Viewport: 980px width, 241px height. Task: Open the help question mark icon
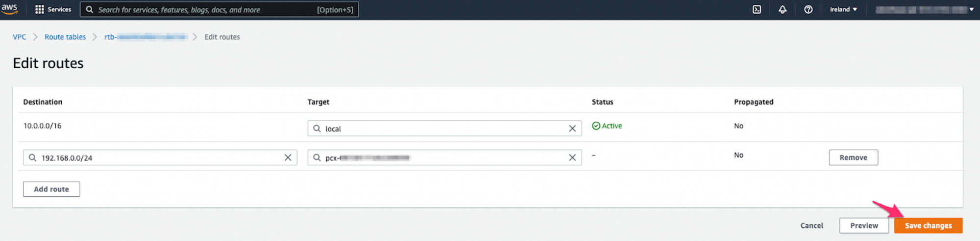(808, 9)
